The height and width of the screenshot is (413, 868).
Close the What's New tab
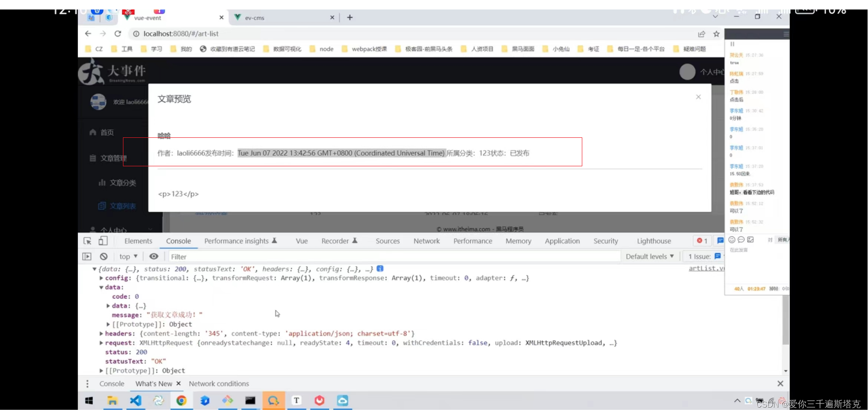pyautogui.click(x=179, y=383)
